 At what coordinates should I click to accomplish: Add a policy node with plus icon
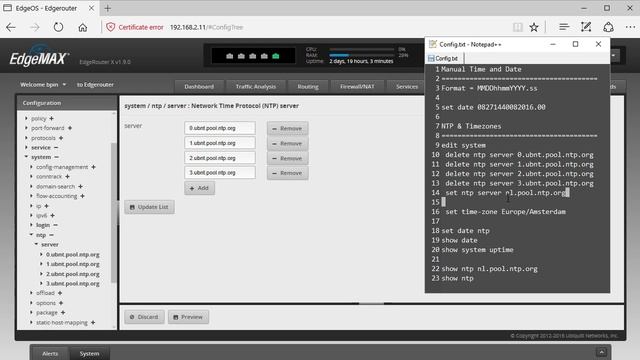pos(51,118)
